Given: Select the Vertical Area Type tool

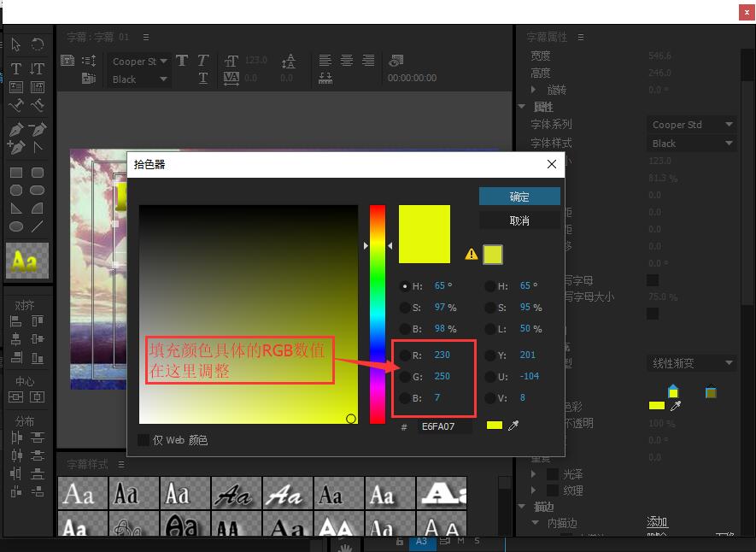Looking at the screenshot, I should point(37,87).
